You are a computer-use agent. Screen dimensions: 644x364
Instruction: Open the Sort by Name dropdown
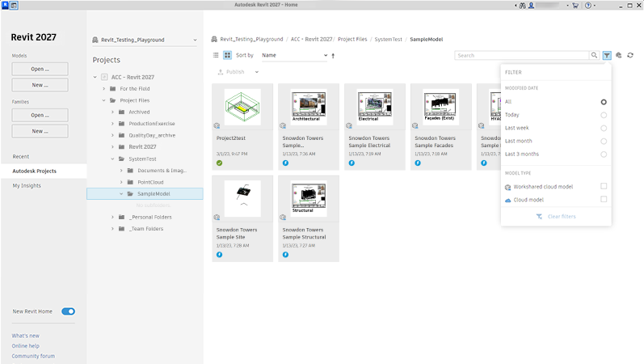[x=294, y=55]
